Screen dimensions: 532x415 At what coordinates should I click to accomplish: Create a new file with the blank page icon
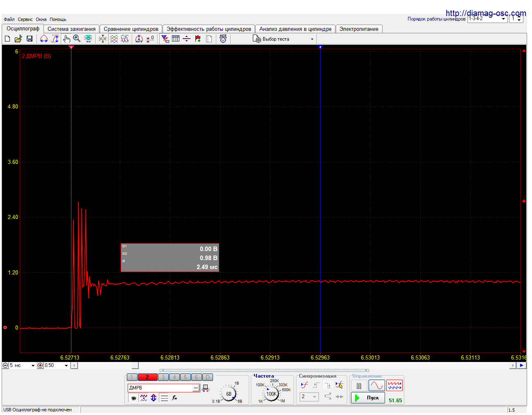[x=7, y=39]
